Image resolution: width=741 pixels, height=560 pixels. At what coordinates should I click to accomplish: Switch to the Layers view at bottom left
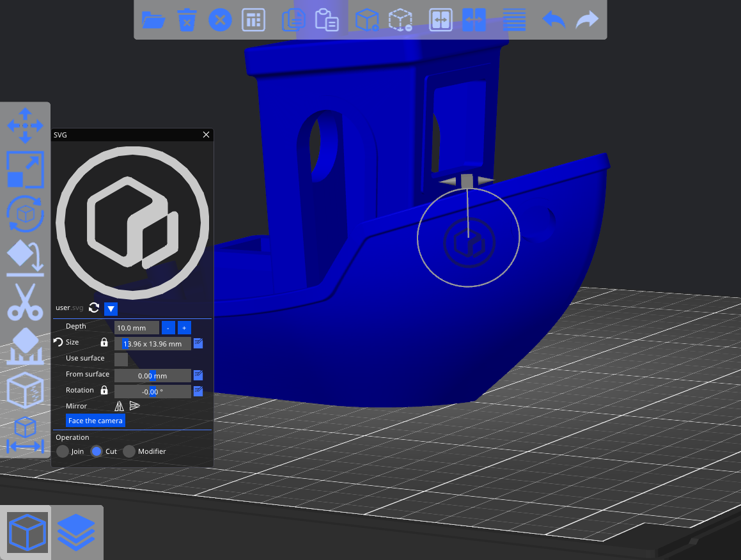pyautogui.click(x=77, y=532)
